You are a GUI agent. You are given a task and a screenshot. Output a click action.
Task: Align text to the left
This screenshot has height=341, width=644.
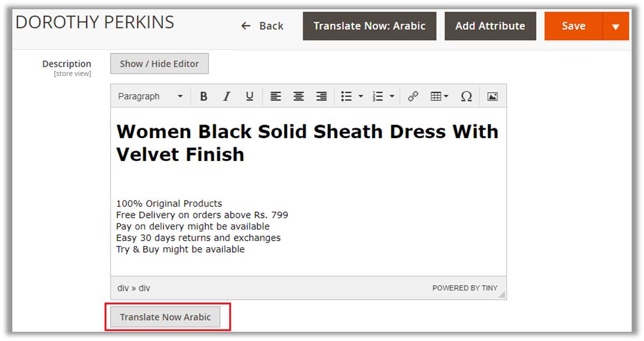(x=275, y=96)
